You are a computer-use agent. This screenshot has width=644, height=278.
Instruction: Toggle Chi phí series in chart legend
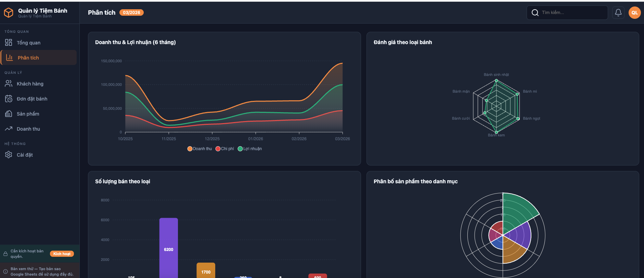pyautogui.click(x=225, y=149)
